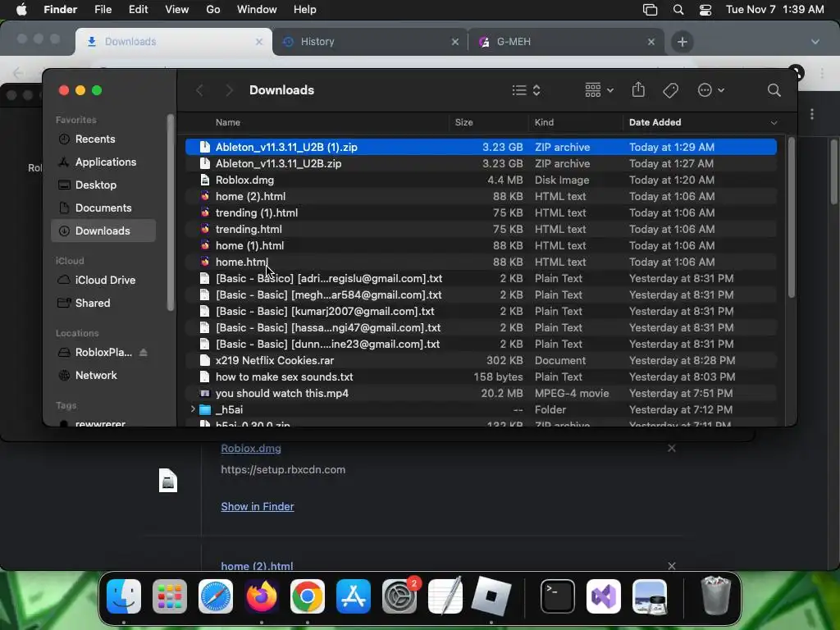Click the Stage Manager icon in menu bar
This screenshot has height=630, width=840.
click(650, 10)
